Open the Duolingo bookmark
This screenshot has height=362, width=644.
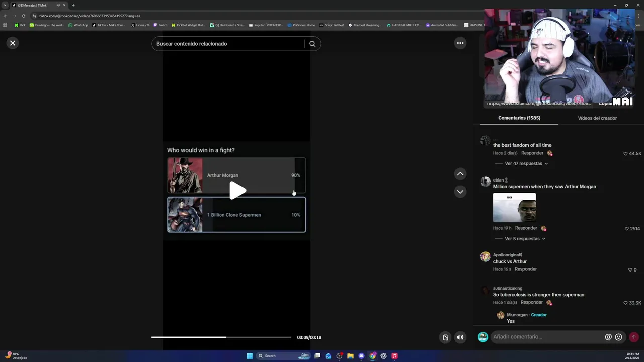pyautogui.click(x=47, y=25)
